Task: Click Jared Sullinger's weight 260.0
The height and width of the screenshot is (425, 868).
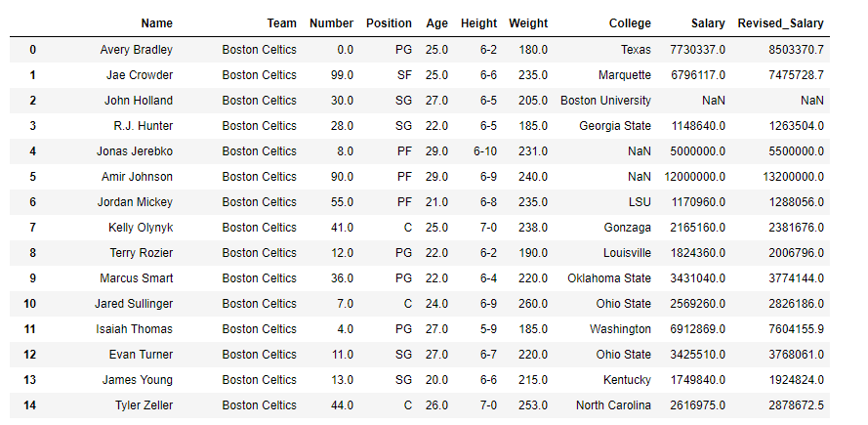Action: coord(533,304)
